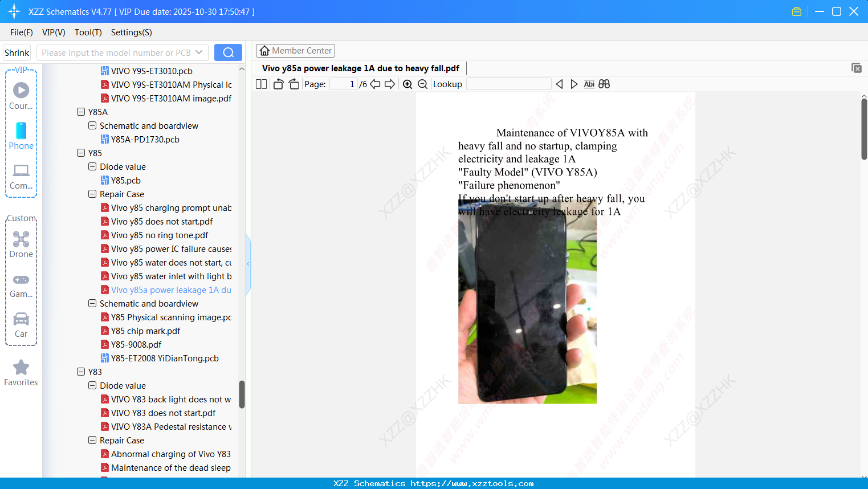This screenshot has height=489, width=868.
Task: Start a model number search
Action: (228, 52)
